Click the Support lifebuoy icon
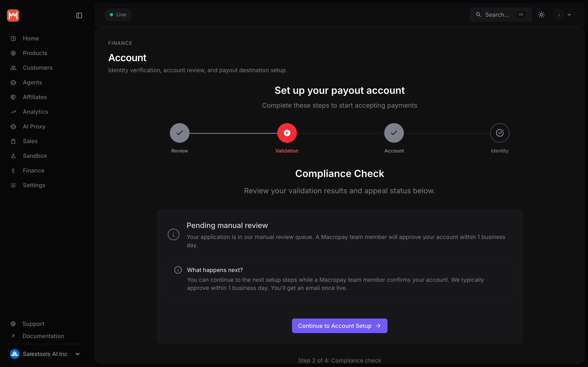This screenshot has height=367, width=588. (13, 324)
